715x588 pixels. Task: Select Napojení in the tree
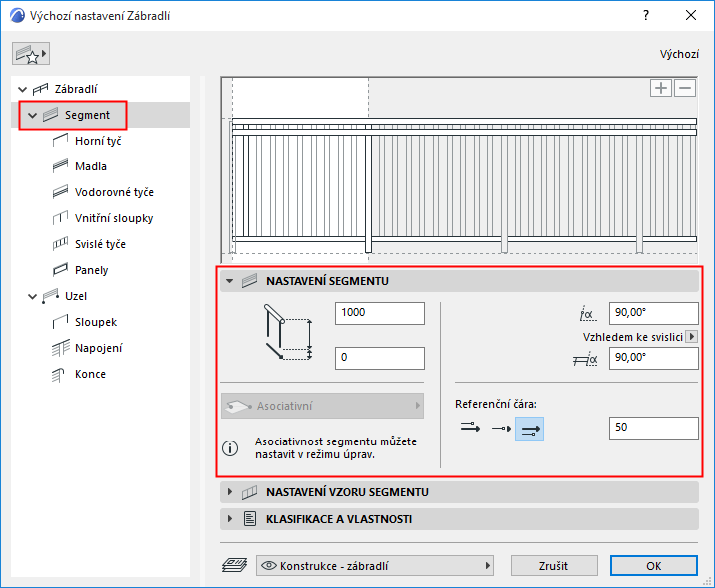pyautogui.click(x=98, y=348)
